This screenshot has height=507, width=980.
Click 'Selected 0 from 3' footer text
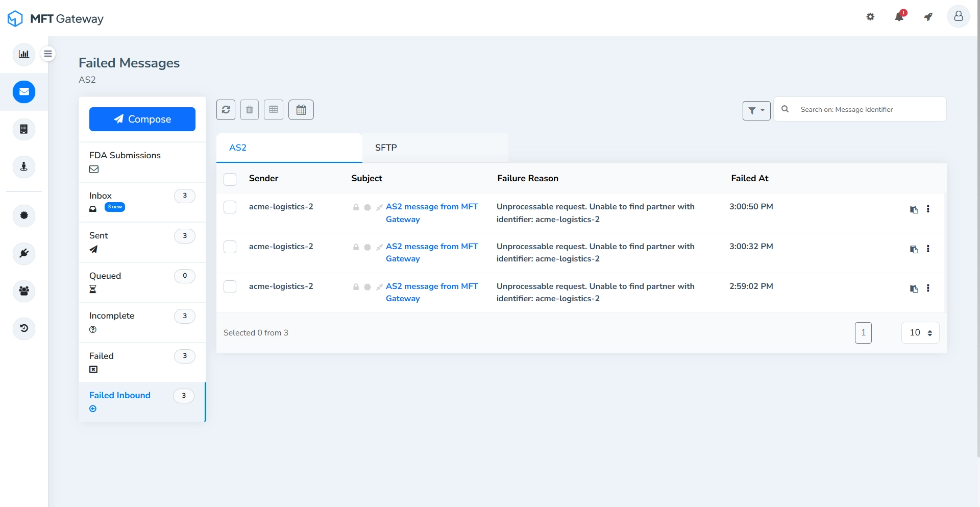pyautogui.click(x=256, y=333)
